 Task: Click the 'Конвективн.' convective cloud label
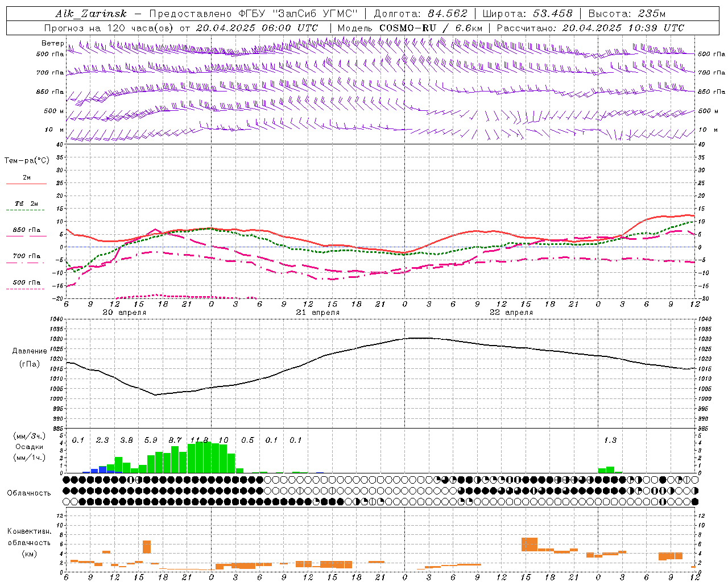29,531
